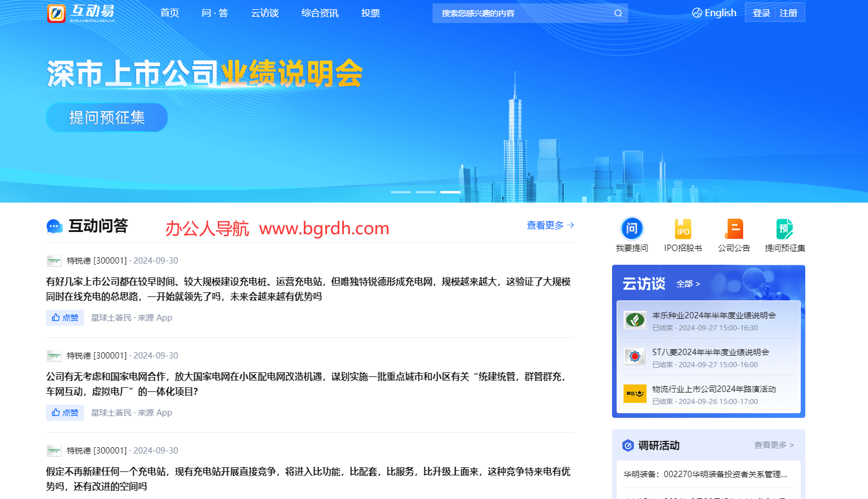The width and height of the screenshot is (868, 499).
Task: Click the 调研活动 shield icon
Action: (628, 445)
